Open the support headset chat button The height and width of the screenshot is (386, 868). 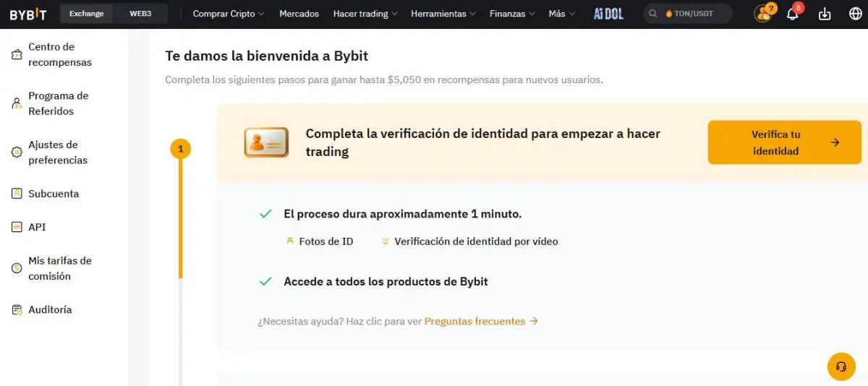(841, 366)
